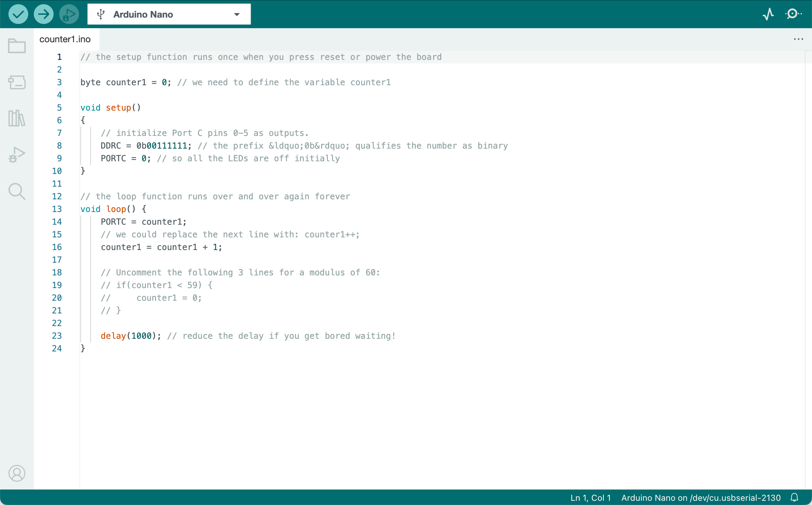Click the 'PORTC = counter1;' line
Viewport: 812px width, 505px height.
point(144,222)
